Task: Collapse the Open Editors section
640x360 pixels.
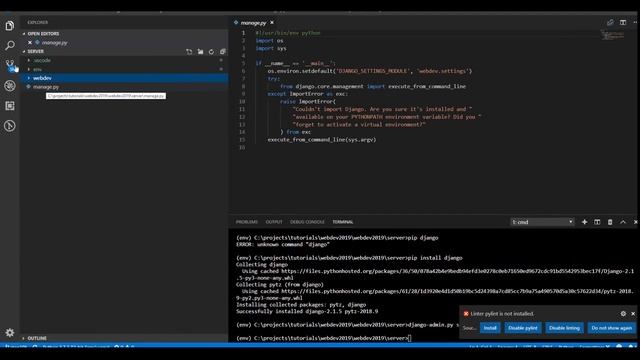Action: click(124, 33)
